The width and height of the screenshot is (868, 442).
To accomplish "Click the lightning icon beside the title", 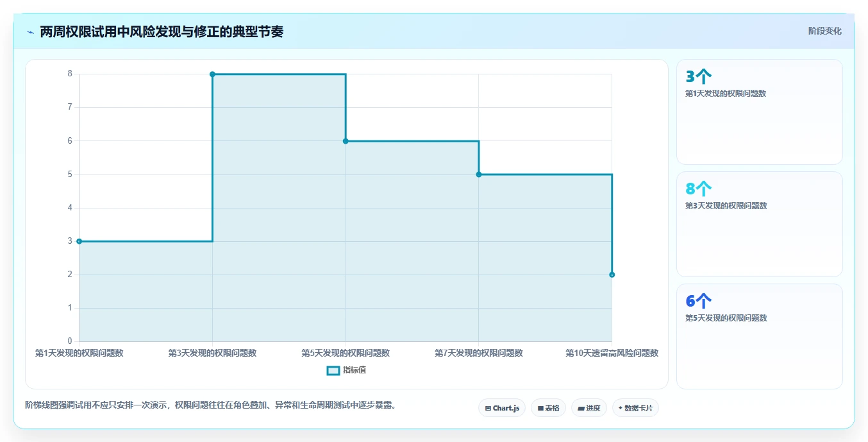I will point(30,32).
